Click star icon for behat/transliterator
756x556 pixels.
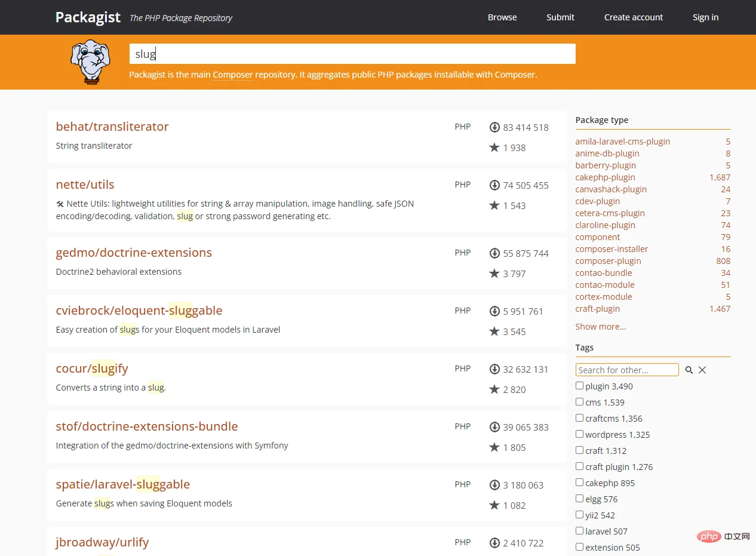coord(494,148)
